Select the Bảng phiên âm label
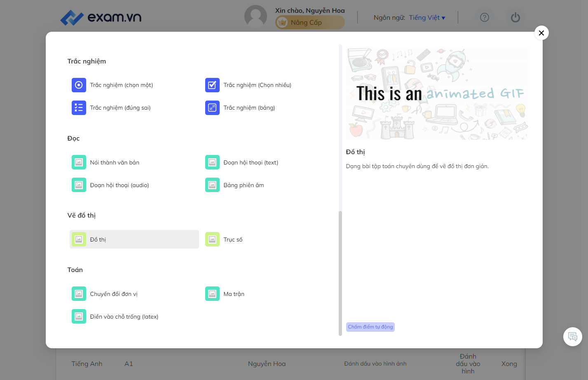588x380 pixels. point(244,185)
